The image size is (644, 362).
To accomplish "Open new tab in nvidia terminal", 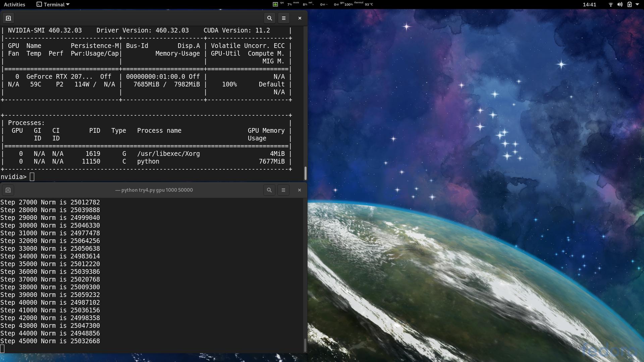I will 8,18.
